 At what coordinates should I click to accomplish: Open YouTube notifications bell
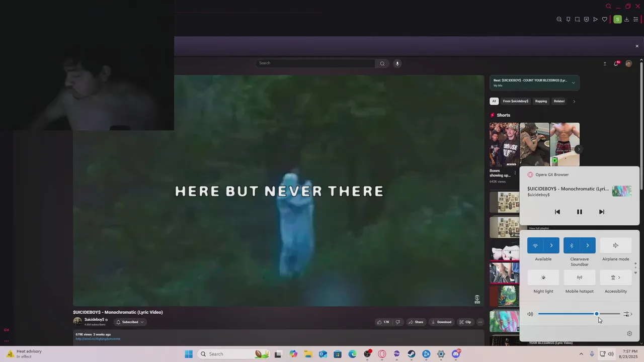click(x=616, y=64)
